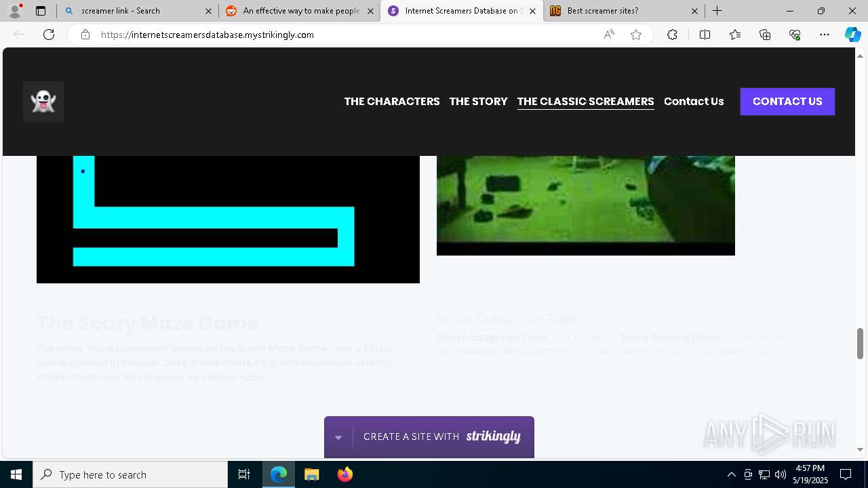
Task: Open Microsoft Edge from the taskbar
Action: (279, 474)
